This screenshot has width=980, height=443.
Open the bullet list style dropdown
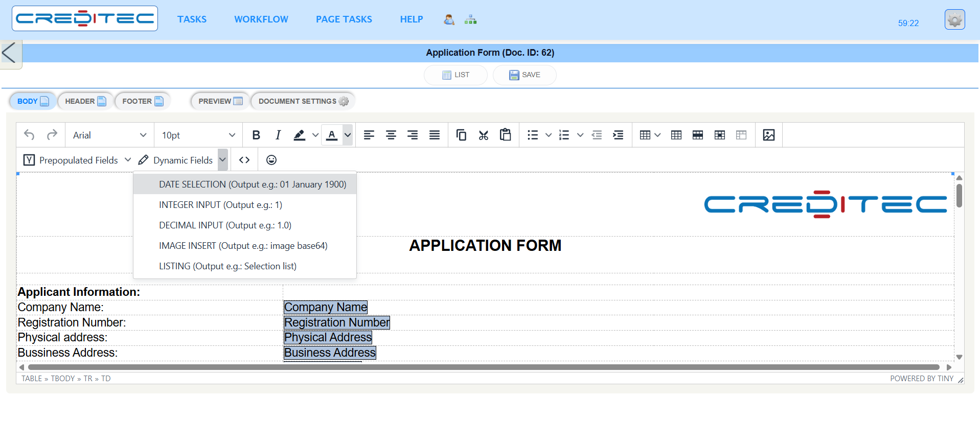pos(549,135)
